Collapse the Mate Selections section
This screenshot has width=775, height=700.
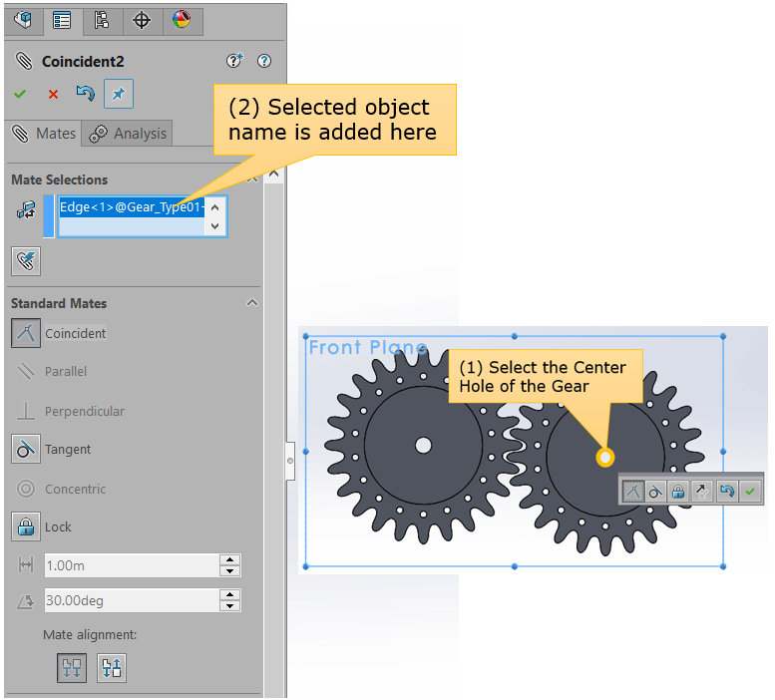[x=252, y=179]
